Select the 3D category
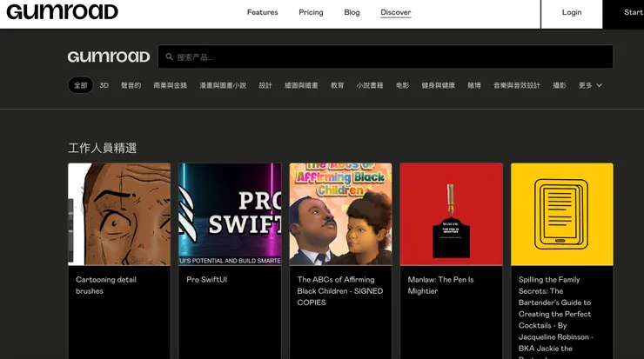 click(104, 85)
